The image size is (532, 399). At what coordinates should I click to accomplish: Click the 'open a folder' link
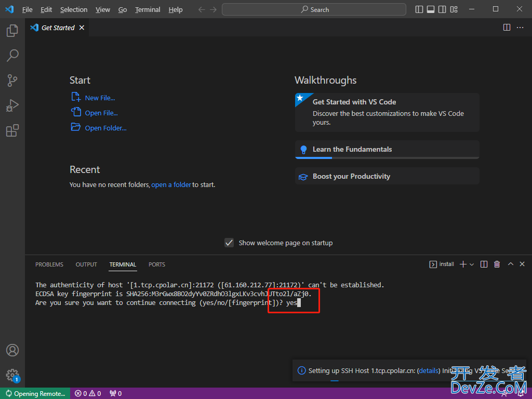tap(171, 184)
